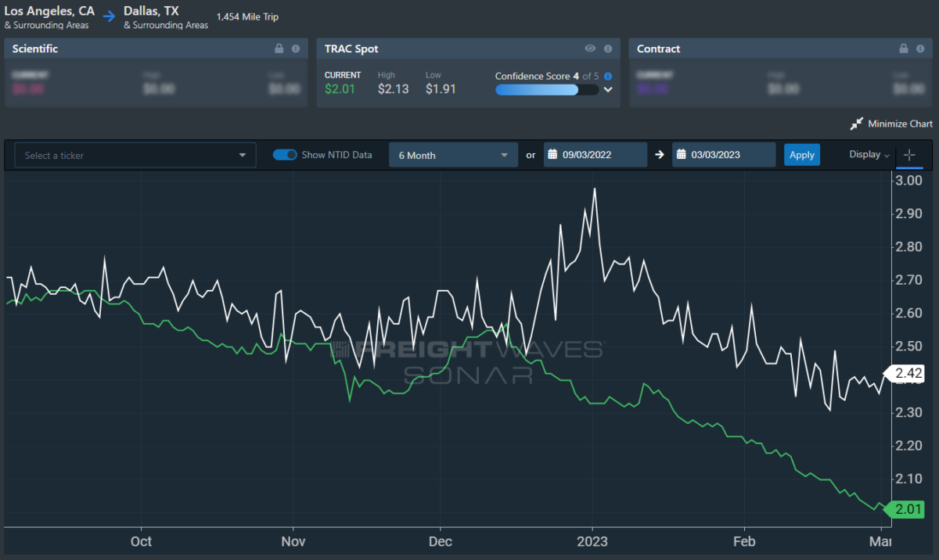Open the Display menu
Screen dimensions: 939x560
coord(869,155)
